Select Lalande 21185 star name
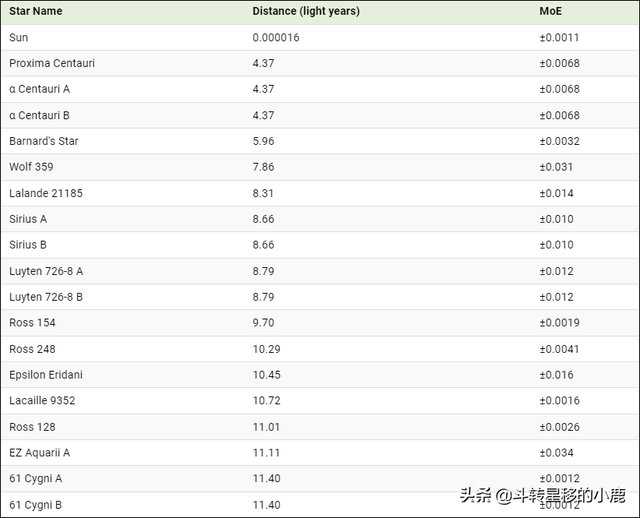Image resolution: width=640 pixels, height=518 pixels. click(x=46, y=193)
